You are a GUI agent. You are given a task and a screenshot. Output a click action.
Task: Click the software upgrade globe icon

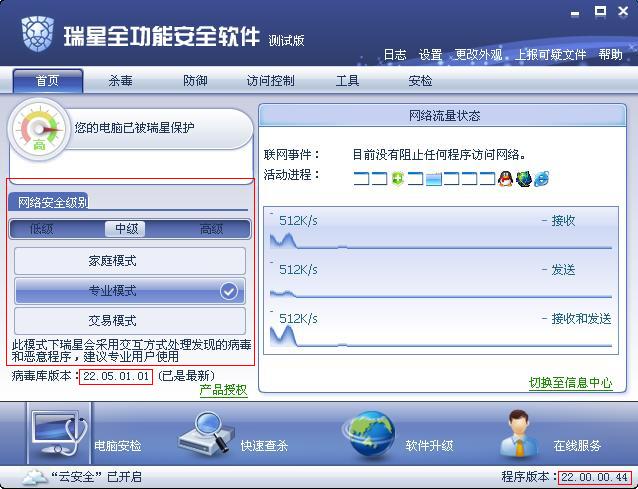click(x=370, y=434)
